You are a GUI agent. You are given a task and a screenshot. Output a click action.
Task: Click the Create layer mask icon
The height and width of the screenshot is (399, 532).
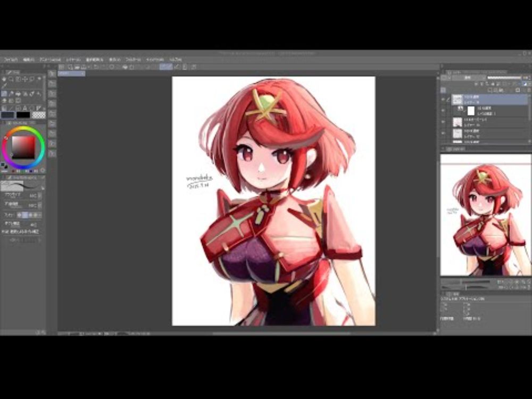pyautogui.click(x=518, y=90)
